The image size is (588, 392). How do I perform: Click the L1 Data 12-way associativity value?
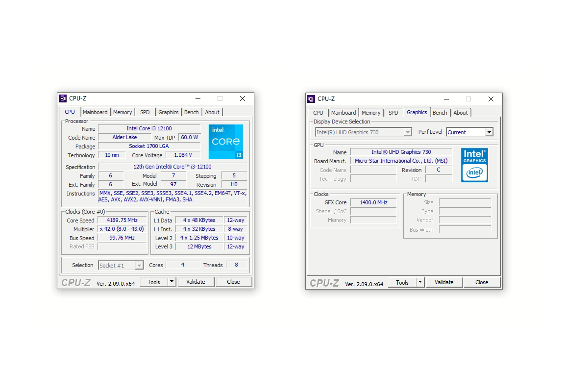point(236,220)
